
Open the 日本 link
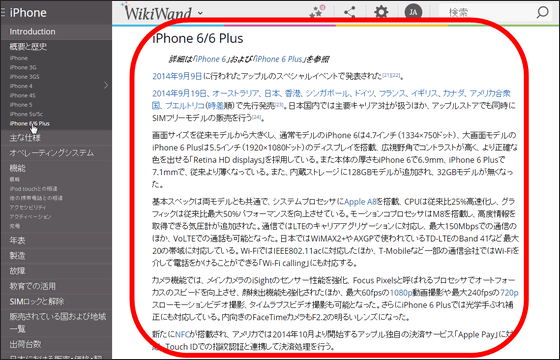tap(272, 93)
